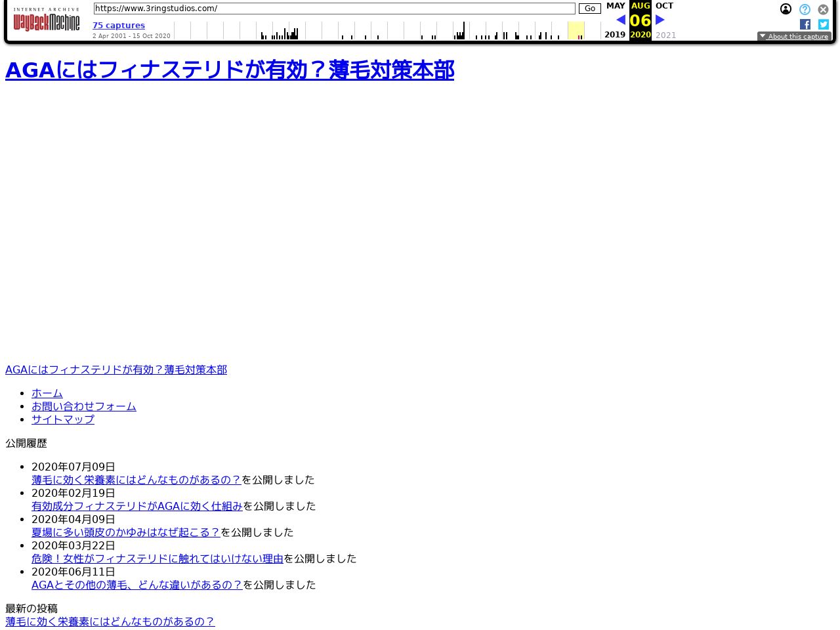Viewport: 840px width, 630px height.
Task: Click the large AGA site title heading
Action: [230, 70]
